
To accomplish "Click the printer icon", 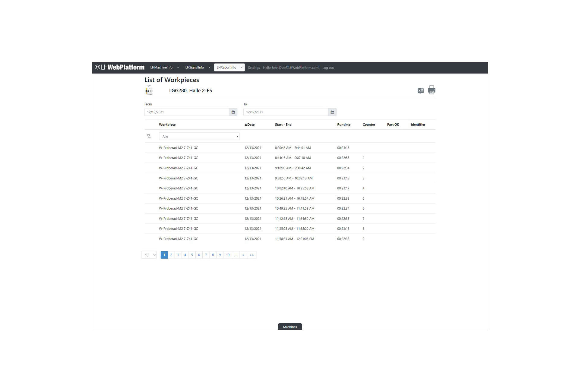I will coord(432,90).
